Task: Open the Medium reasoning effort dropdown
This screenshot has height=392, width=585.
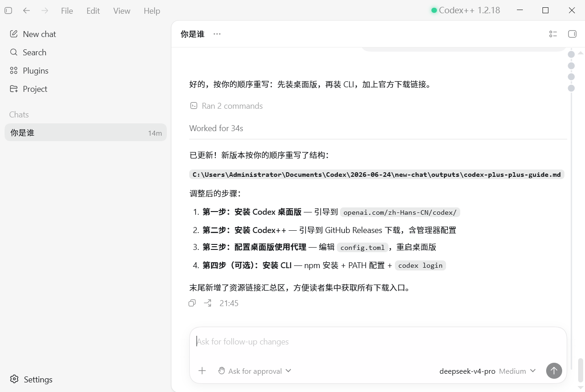Action: [517, 371]
